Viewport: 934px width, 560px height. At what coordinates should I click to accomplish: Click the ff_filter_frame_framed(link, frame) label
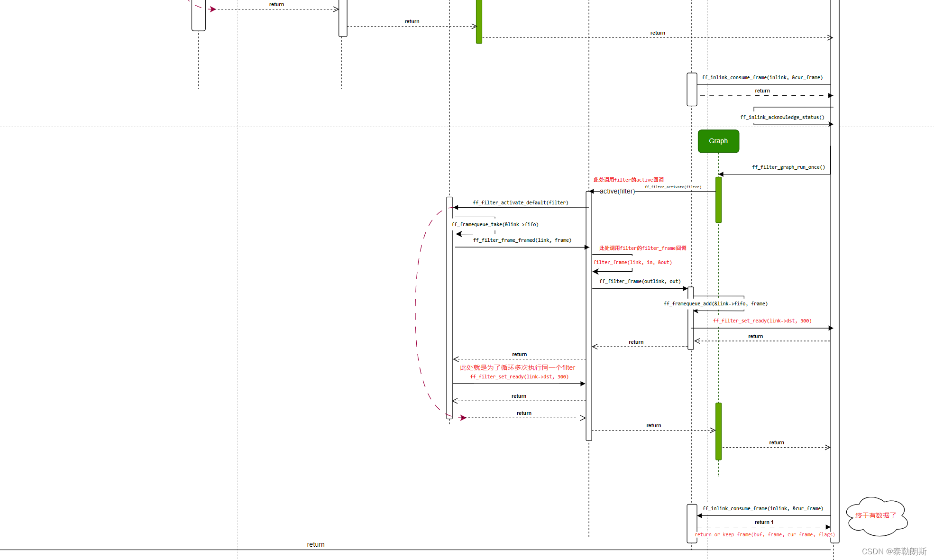(x=522, y=240)
